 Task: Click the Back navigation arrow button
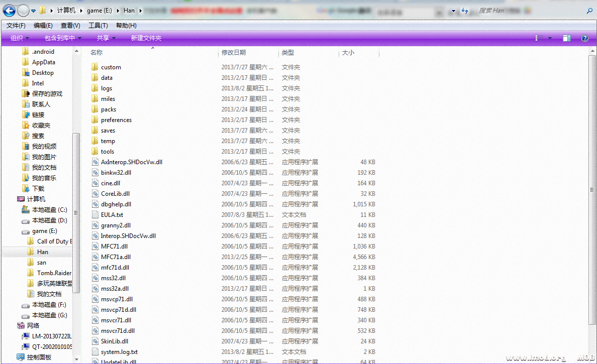[x=9, y=10]
